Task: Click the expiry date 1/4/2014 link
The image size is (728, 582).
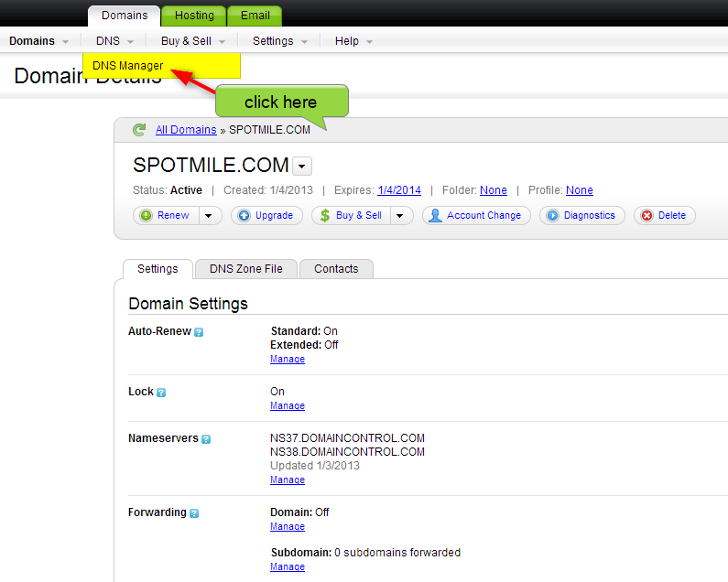Action: coord(399,190)
